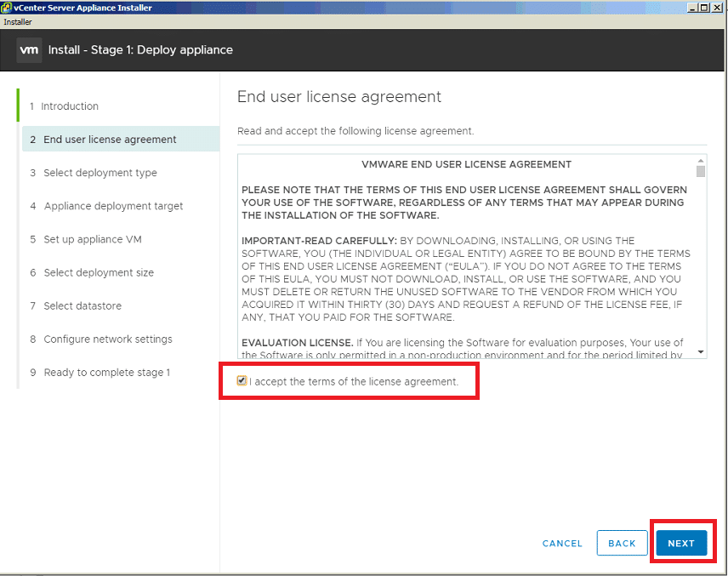The image size is (728, 576).
Task: Open step 7 Select datastore
Action: (76, 305)
